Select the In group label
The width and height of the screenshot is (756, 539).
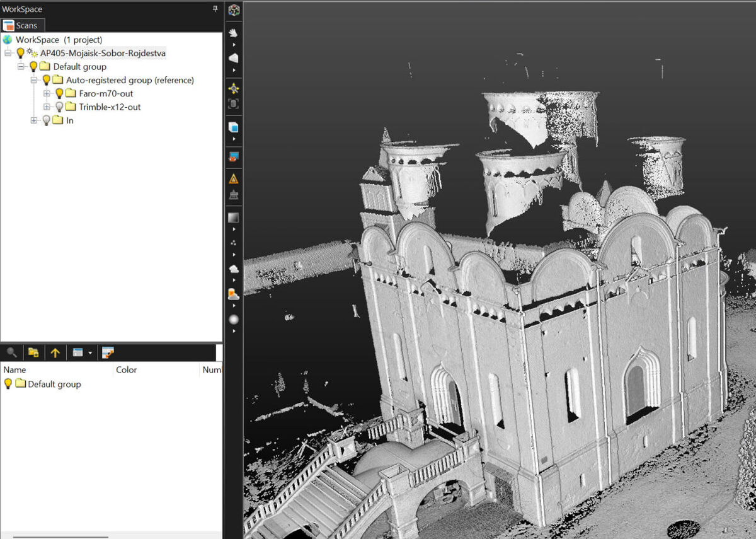click(x=69, y=120)
